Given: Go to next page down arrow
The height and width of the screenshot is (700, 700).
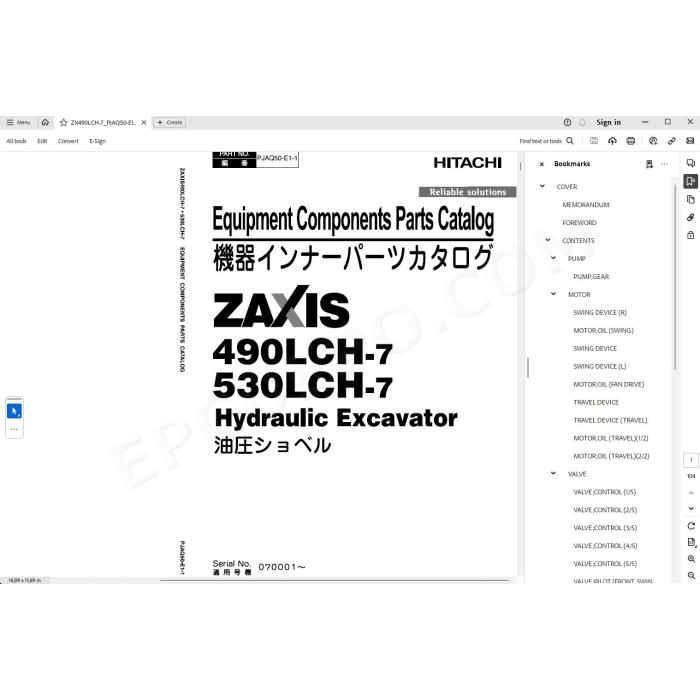Looking at the screenshot, I should [x=691, y=508].
